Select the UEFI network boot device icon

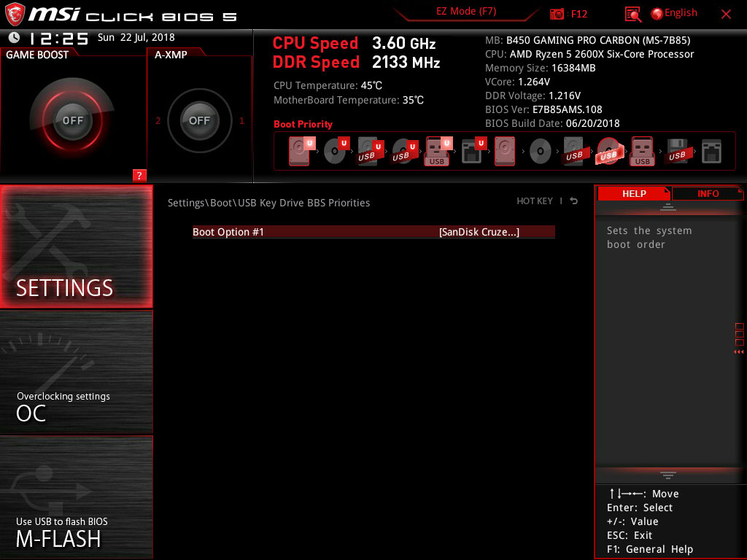tap(473, 151)
